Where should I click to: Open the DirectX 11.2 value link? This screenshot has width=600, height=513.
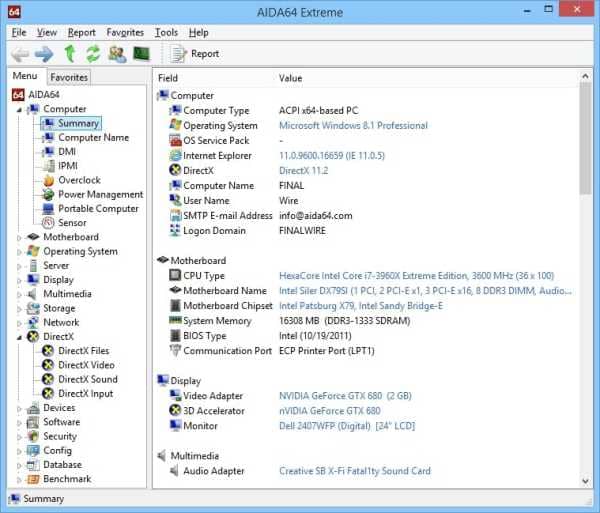(303, 171)
